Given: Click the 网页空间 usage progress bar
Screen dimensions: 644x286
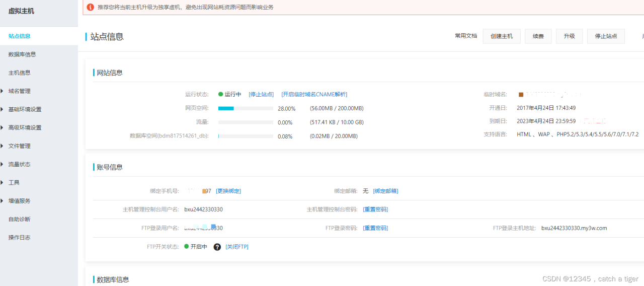Looking at the screenshot, I should 246,108.
